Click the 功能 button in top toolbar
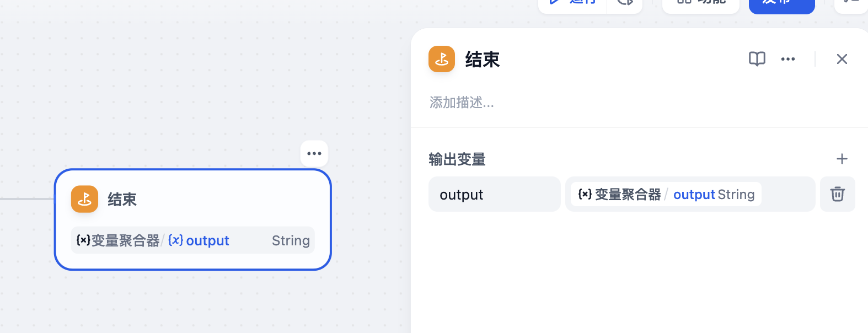Viewport: 868px width, 333px height. 700,2
